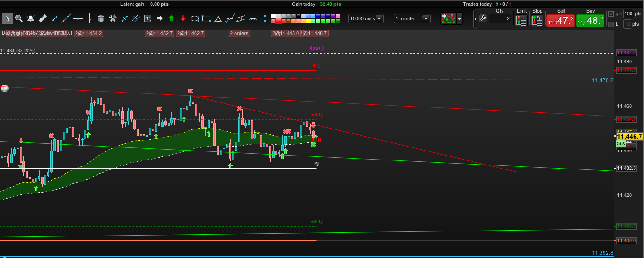Select the rectangle drawing tool

206,18
